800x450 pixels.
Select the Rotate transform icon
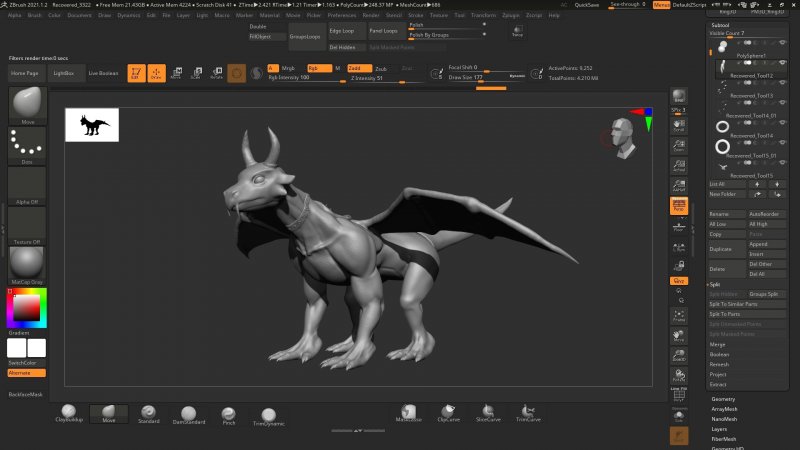217,73
